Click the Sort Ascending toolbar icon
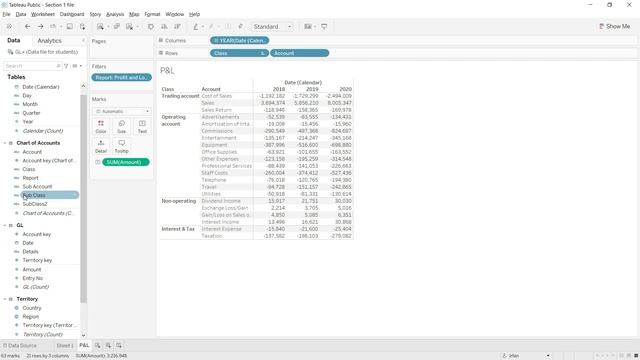Viewport: 640px width, 360px height. pos(164,27)
